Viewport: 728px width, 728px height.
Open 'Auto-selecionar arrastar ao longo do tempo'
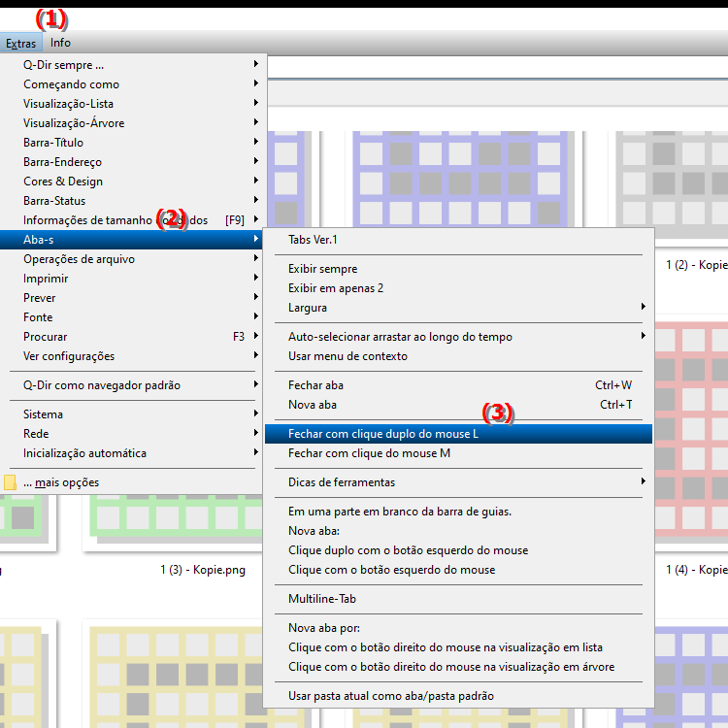click(x=458, y=337)
